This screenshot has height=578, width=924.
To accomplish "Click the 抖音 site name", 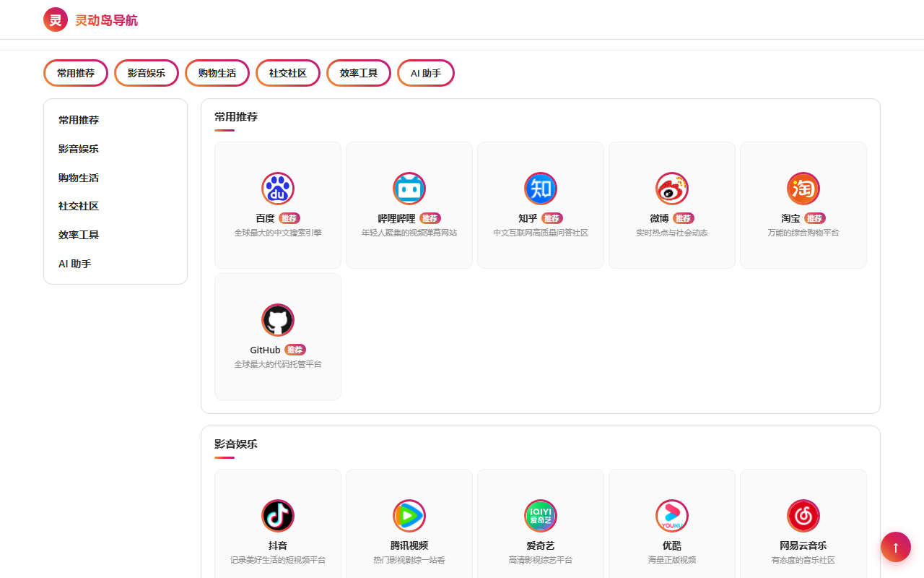I will (x=278, y=545).
